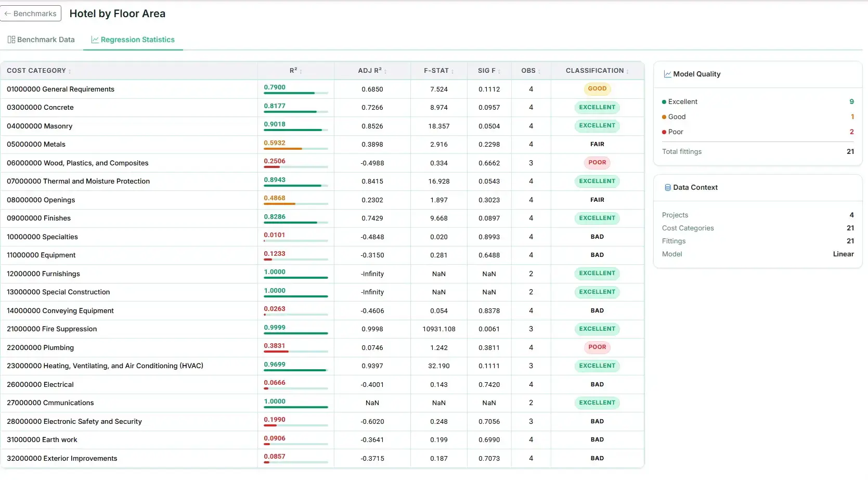Click the Total fittings label
Image resolution: width=868 pixels, height=480 pixels.
point(682,152)
